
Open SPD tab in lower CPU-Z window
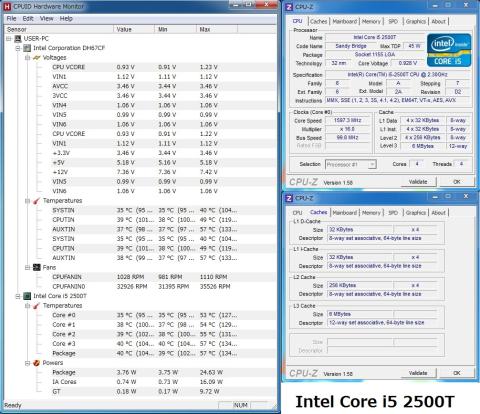coord(393,213)
